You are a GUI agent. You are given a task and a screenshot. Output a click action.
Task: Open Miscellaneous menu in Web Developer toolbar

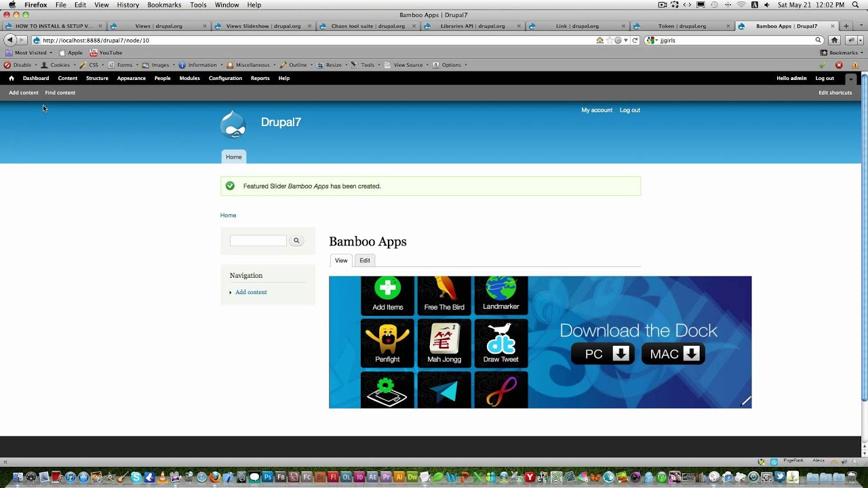[x=252, y=65]
